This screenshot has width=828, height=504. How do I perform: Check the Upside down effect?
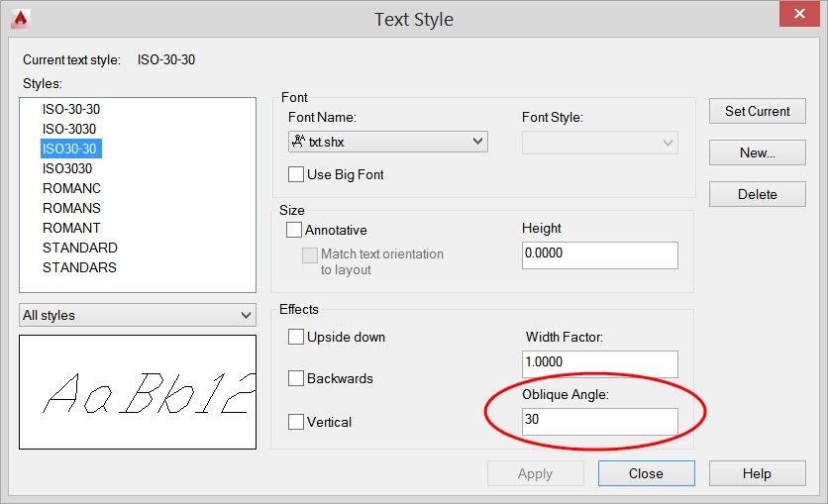pyautogui.click(x=296, y=337)
